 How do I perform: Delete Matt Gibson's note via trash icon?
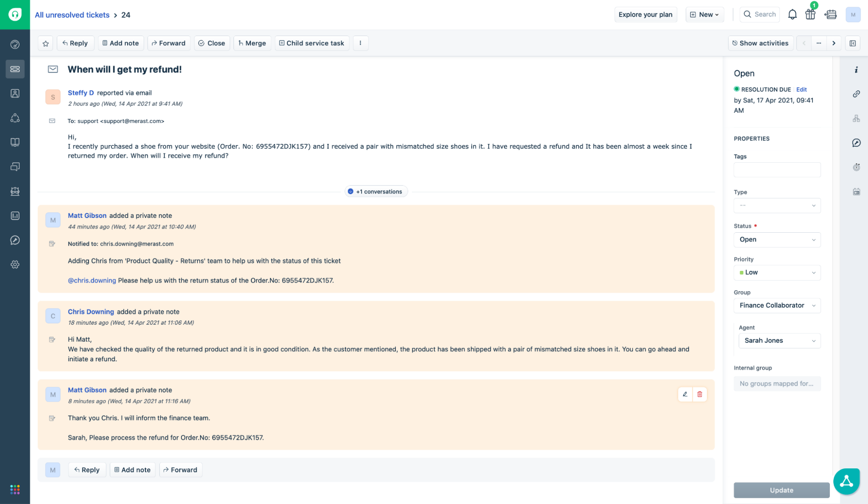tap(700, 394)
